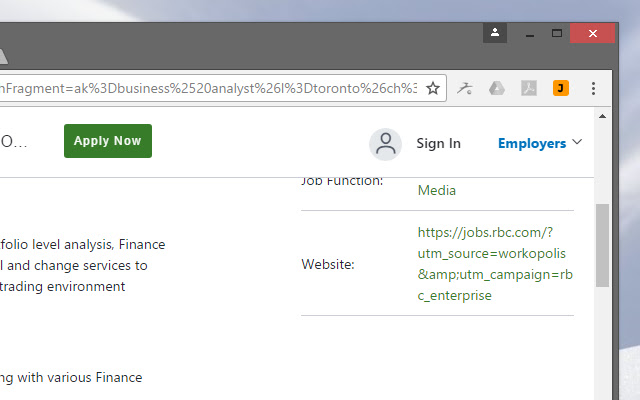Viewport: 640px width, 400px height.
Task: Open the jobs.rbc.com website link
Action: coord(495,264)
